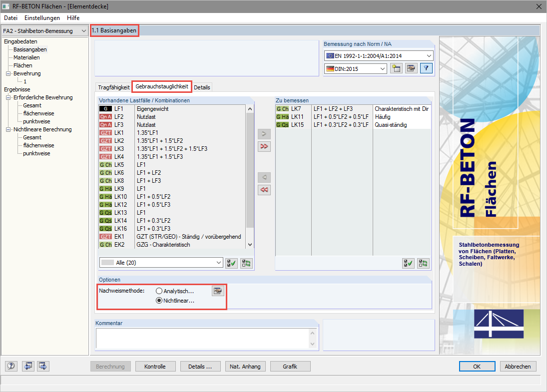Select LK10 row LF1 + 0.5*LF2
This screenshot has height=392, width=547.
click(172, 197)
